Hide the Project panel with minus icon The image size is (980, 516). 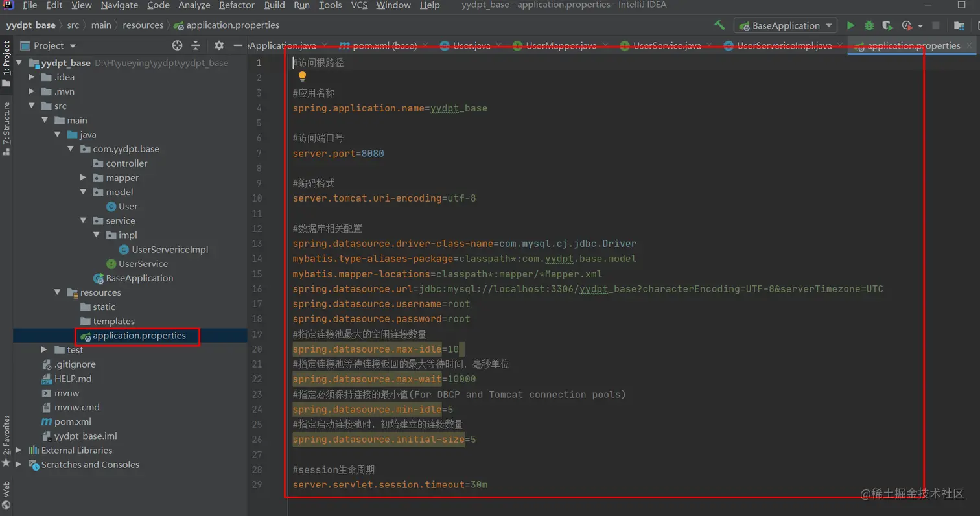click(238, 45)
